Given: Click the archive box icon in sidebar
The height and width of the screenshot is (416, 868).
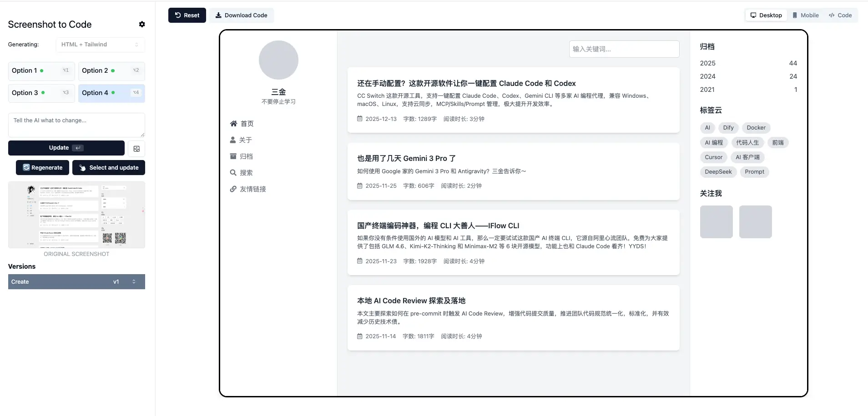Looking at the screenshot, I should [233, 156].
